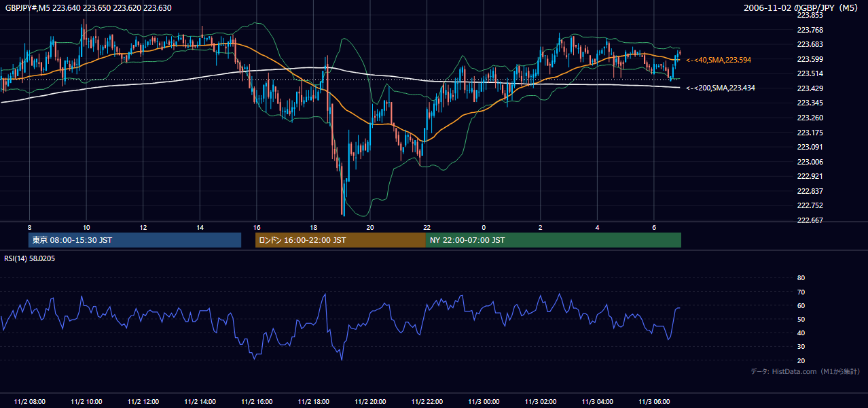Select the white 200 SMA 223.434 label
Screen dimensions: 868x408
(721, 88)
